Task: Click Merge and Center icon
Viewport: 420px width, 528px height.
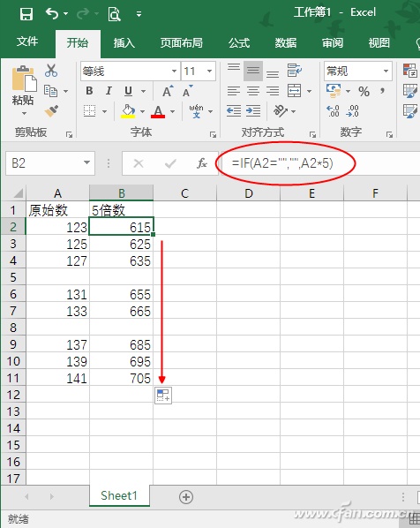Action: [294, 91]
